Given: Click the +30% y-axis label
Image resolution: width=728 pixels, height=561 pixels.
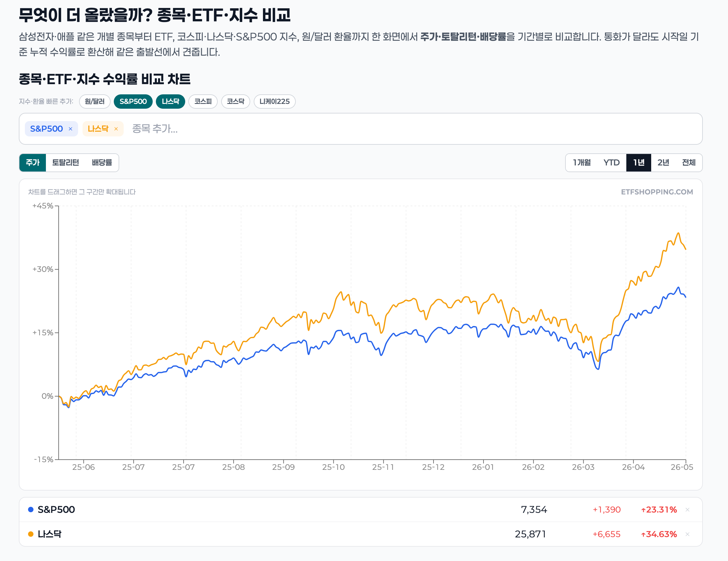Looking at the screenshot, I should pos(43,269).
